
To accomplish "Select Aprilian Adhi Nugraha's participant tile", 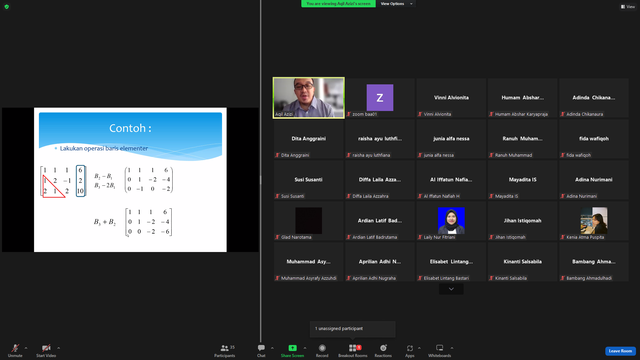I will pyautogui.click(x=380, y=262).
